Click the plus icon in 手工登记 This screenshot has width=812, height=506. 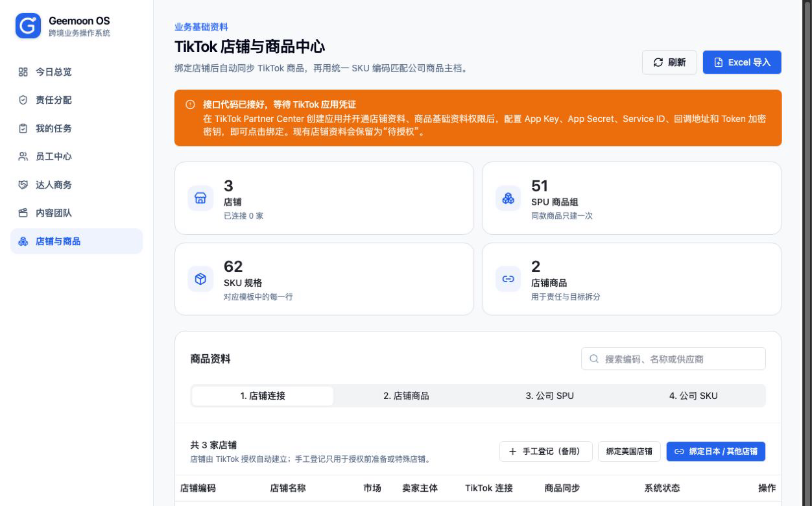(512, 452)
